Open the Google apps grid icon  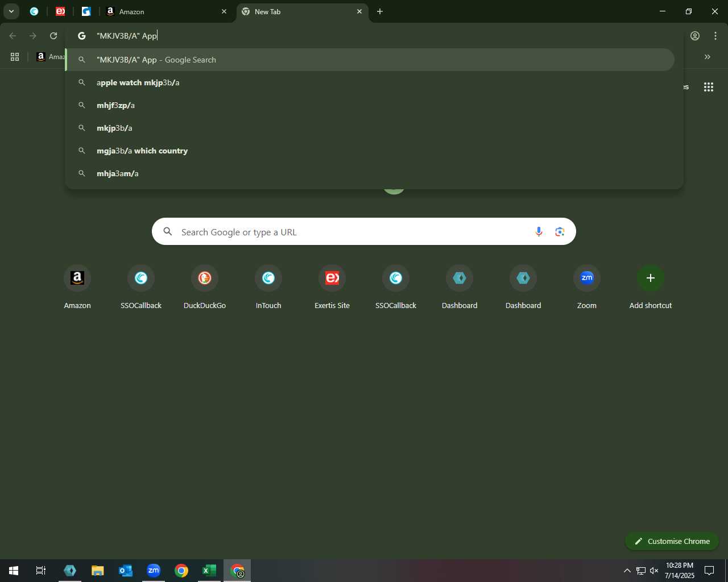click(709, 87)
